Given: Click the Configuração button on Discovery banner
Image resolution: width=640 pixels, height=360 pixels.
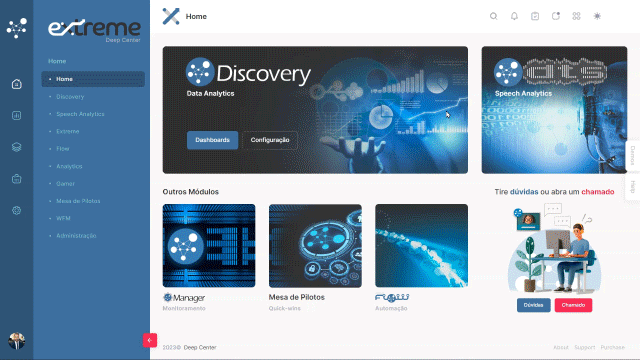Looking at the screenshot, I should tap(270, 140).
